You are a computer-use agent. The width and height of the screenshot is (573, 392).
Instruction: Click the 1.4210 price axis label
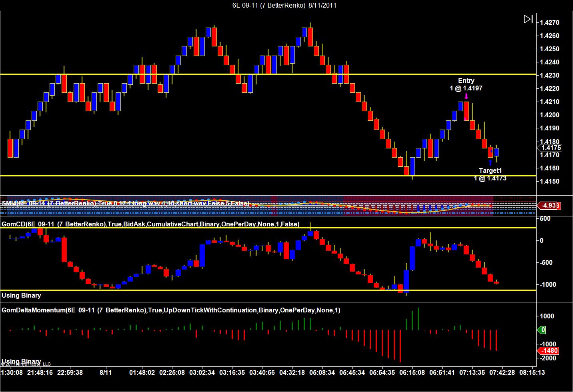coord(550,102)
